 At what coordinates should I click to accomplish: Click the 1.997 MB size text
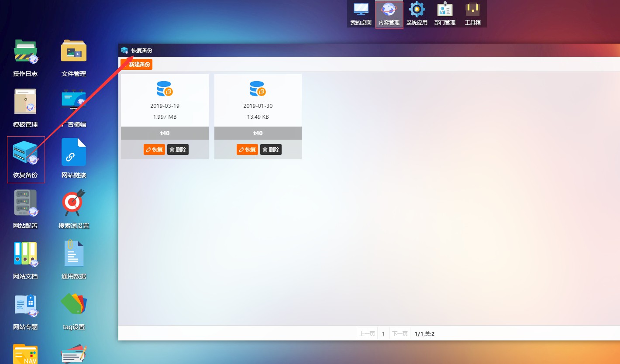pos(165,117)
